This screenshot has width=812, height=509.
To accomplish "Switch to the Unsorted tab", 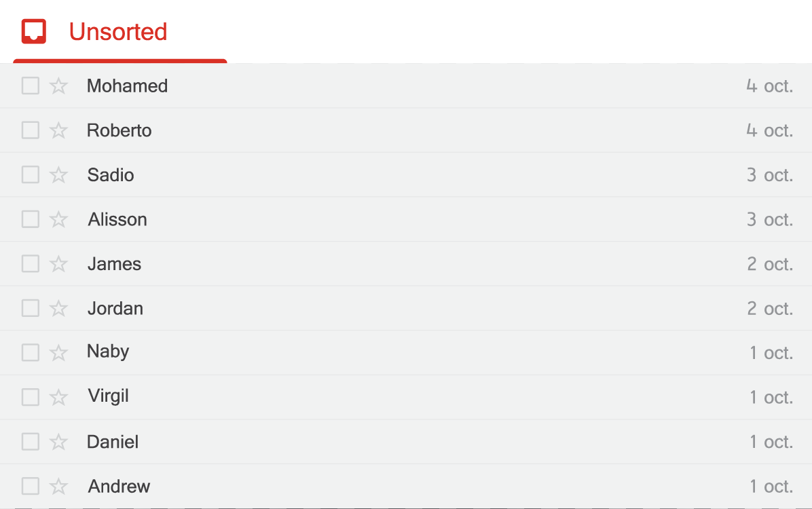I will 120,32.
